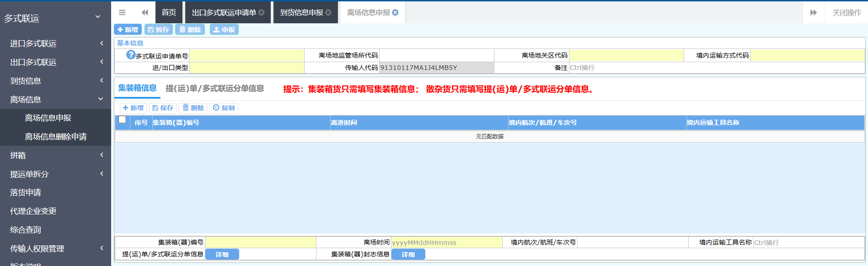
Task: Click the 申报 submit button
Action: [224, 30]
